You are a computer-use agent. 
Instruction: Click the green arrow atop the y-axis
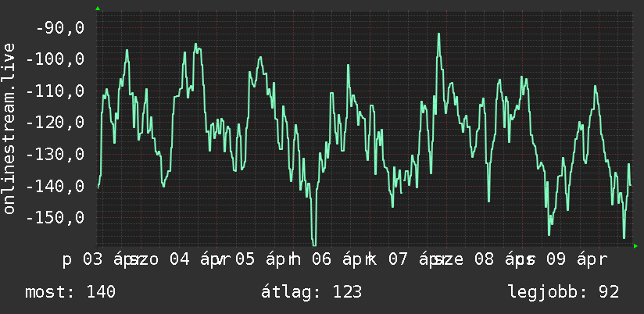coord(98,9)
